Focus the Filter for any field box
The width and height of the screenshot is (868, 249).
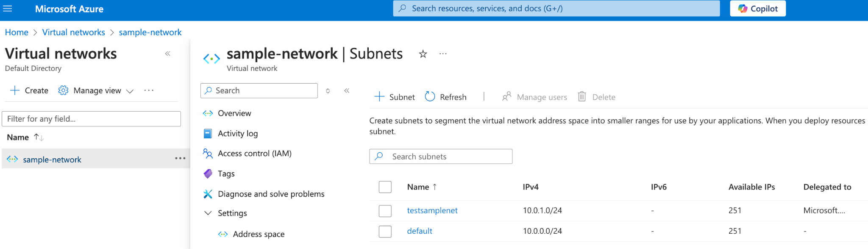pos(92,119)
